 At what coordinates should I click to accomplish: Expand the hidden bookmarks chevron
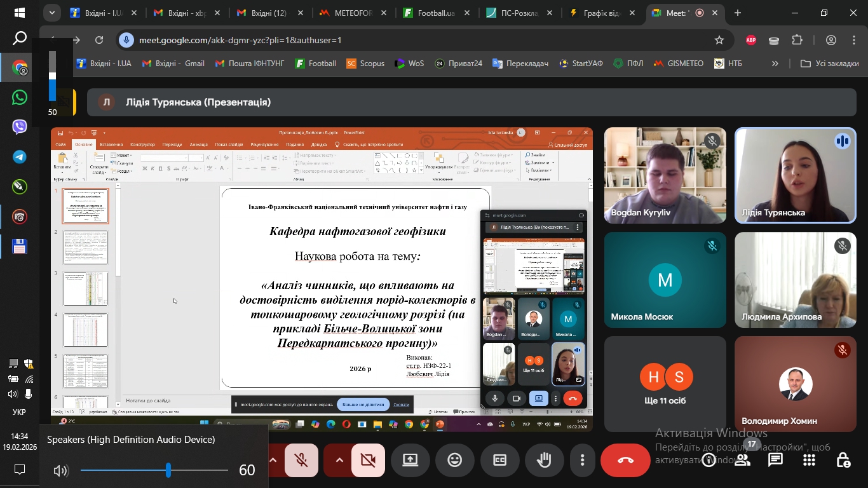pos(775,64)
